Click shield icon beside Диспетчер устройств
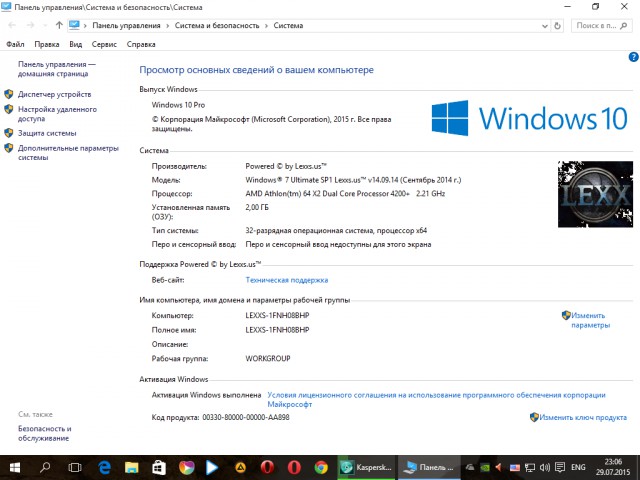This screenshot has width=640, height=480. click(x=9, y=94)
